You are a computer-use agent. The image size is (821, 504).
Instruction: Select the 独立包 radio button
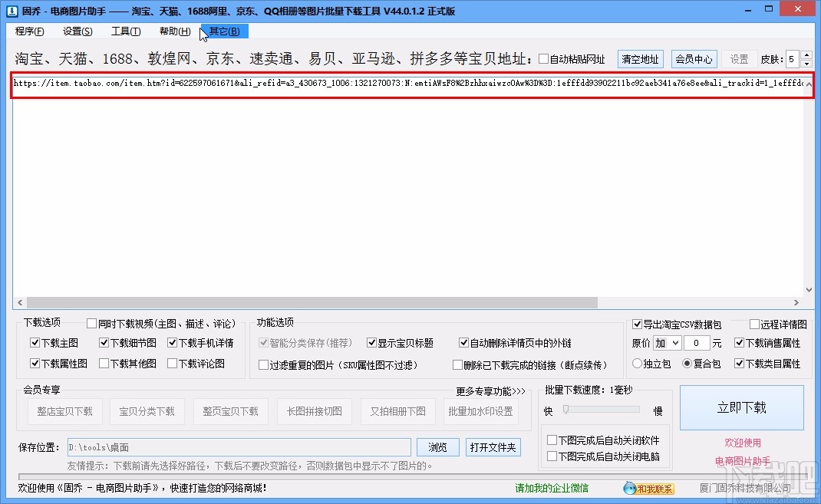(x=637, y=363)
